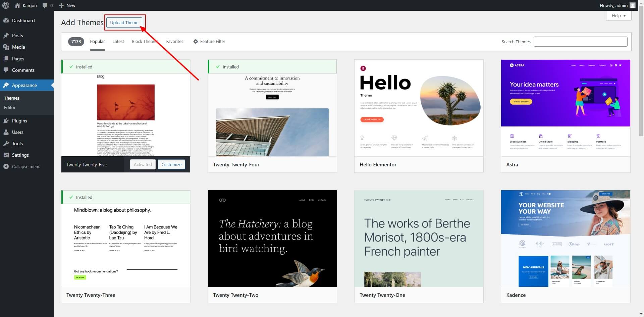
Task: Click the Appearance paintbrush icon
Action: (6, 85)
